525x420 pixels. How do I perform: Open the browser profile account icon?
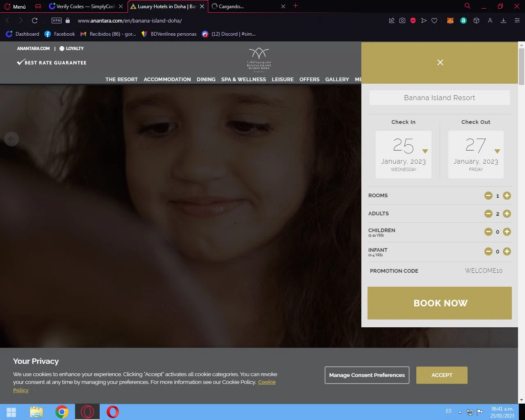(x=490, y=21)
